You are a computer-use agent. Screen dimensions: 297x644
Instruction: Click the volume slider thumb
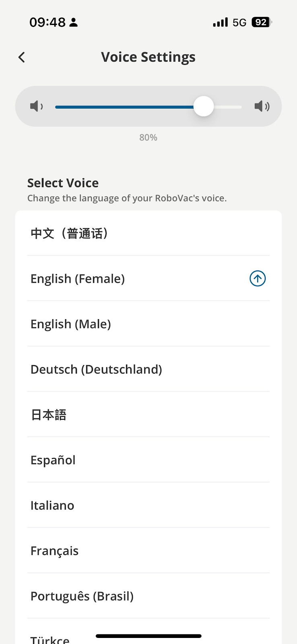coord(204,106)
